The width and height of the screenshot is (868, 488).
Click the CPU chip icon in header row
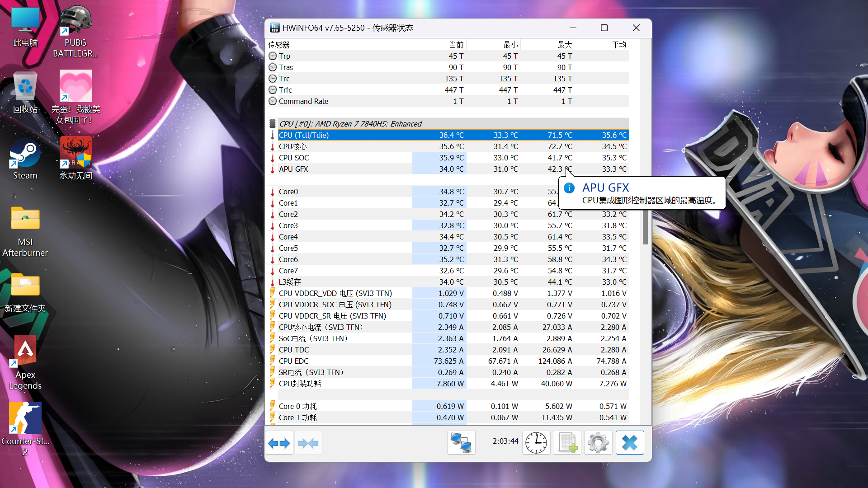click(x=273, y=124)
